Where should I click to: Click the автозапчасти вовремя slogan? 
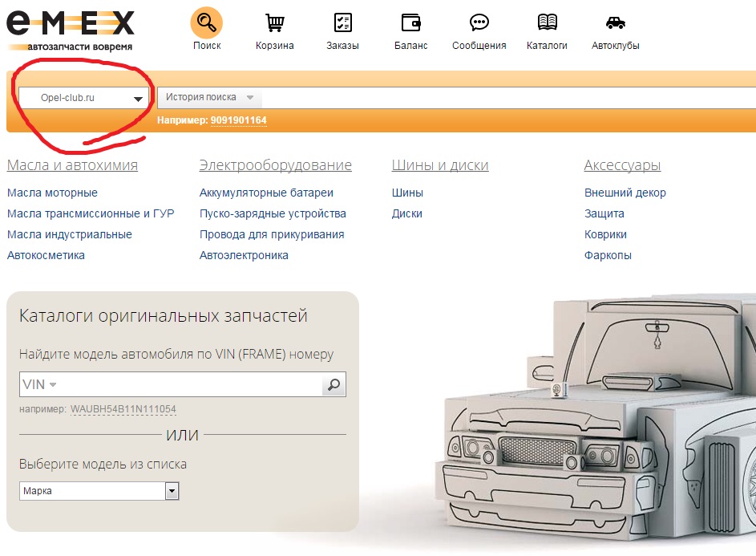pos(80,47)
